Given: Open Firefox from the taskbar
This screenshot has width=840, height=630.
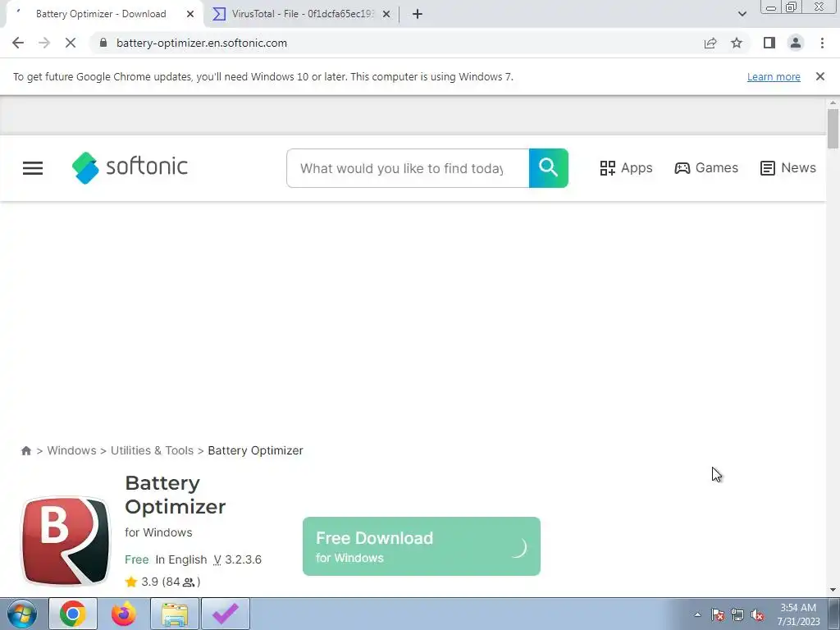Looking at the screenshot, I should [124, 614].
